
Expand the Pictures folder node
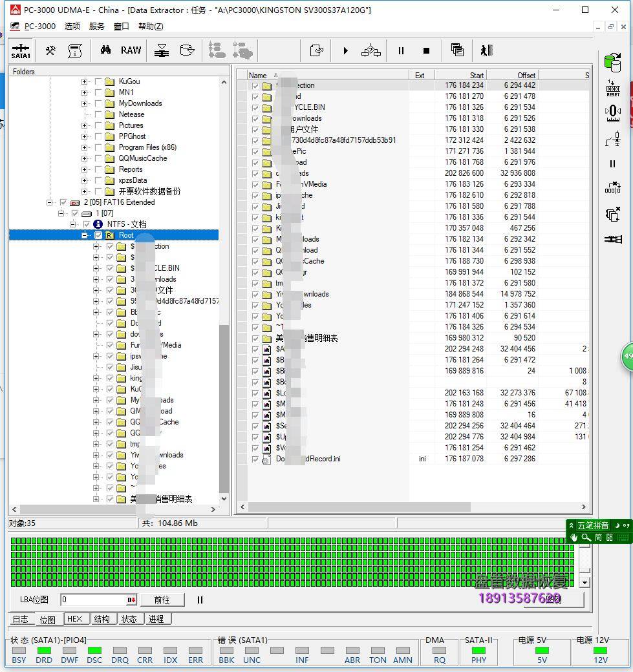[84, 125]
